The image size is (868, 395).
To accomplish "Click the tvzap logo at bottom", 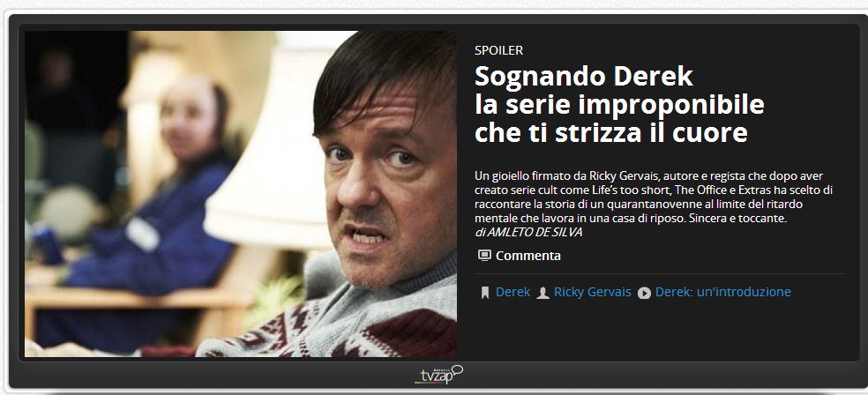I will (x=438, y=375).
